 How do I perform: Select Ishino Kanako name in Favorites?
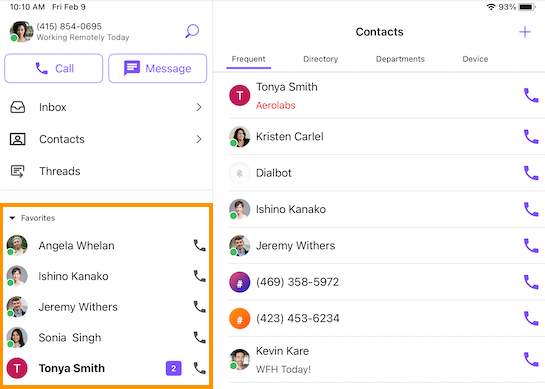(73, 276)
